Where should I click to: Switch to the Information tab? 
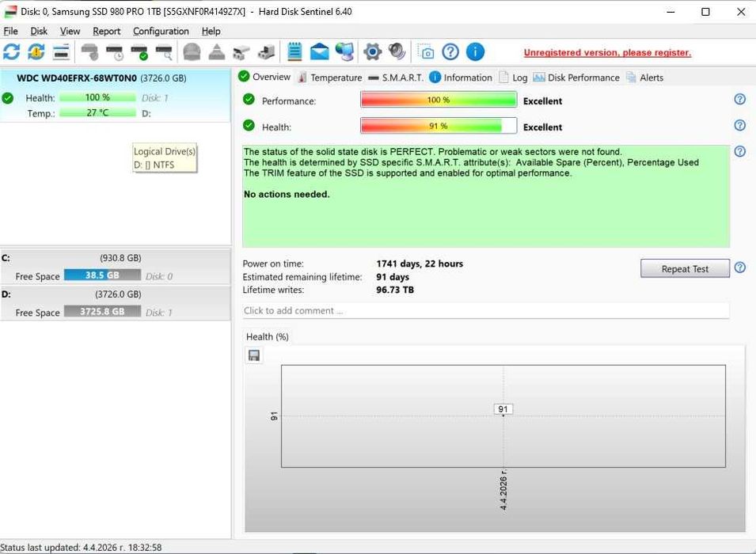[x=461, y=77]
